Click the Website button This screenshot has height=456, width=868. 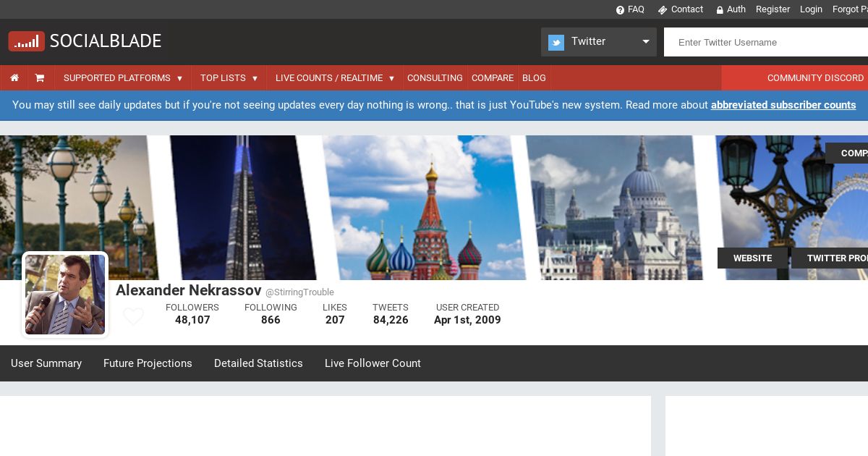click(752, 258)
